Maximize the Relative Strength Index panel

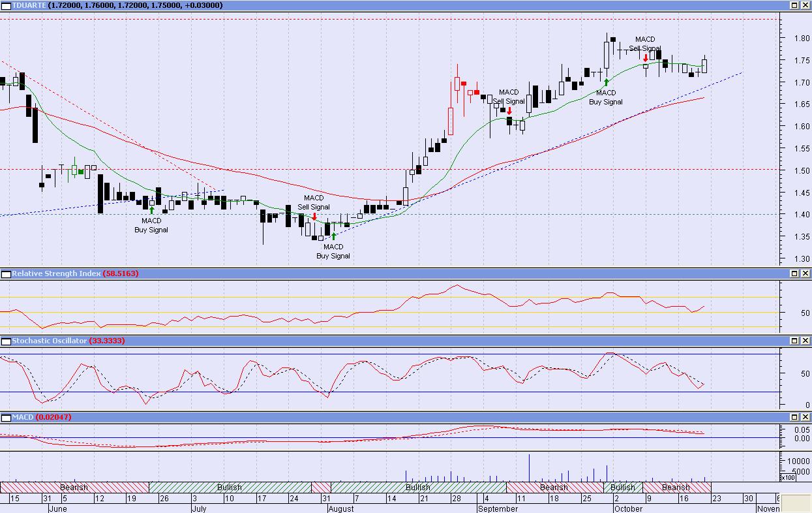coord(795,273)
